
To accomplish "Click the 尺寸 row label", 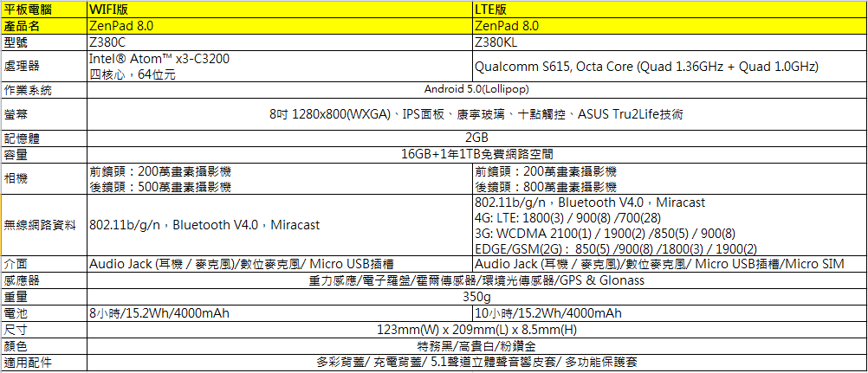I will (43, 331).
